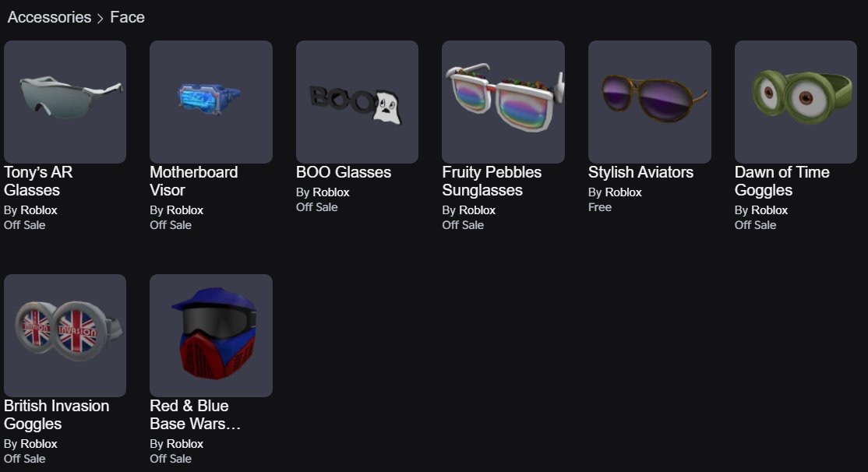This screenshot has height=472, width=868.
Task: Click the Dawn of Time Goggles title
Action: (x=782, y=181)
